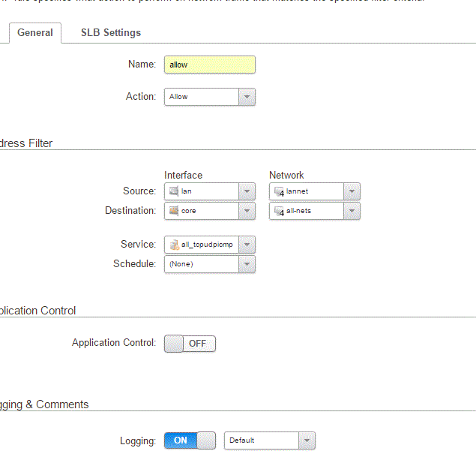This screenshot has height=463, width=476.
Task: Expand the Source Interface lan dropdown
Action: pyautogui.click(x=247, y=191)
